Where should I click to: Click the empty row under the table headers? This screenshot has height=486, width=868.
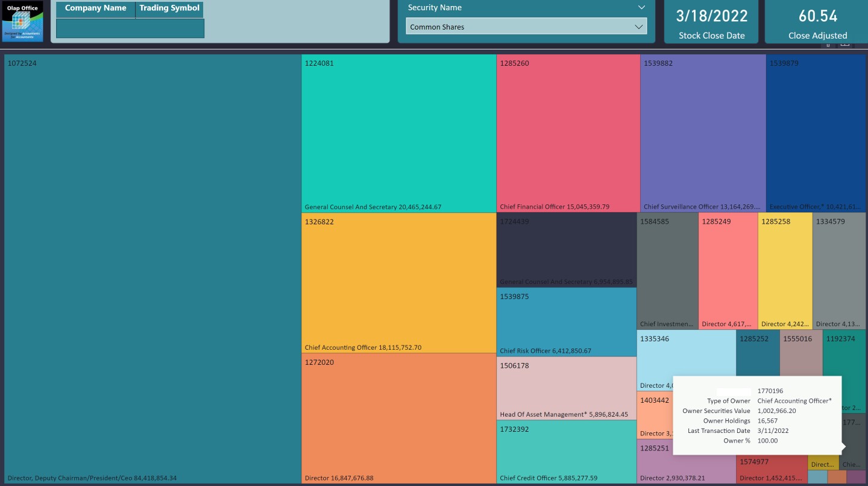click(x=130, y=28)
